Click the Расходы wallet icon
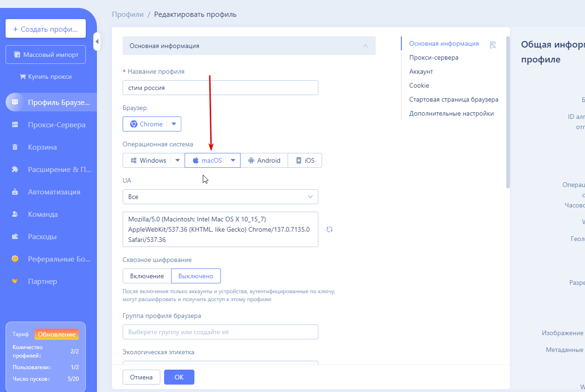The height and width of the screenshot is (392, 585). point(15,237)
